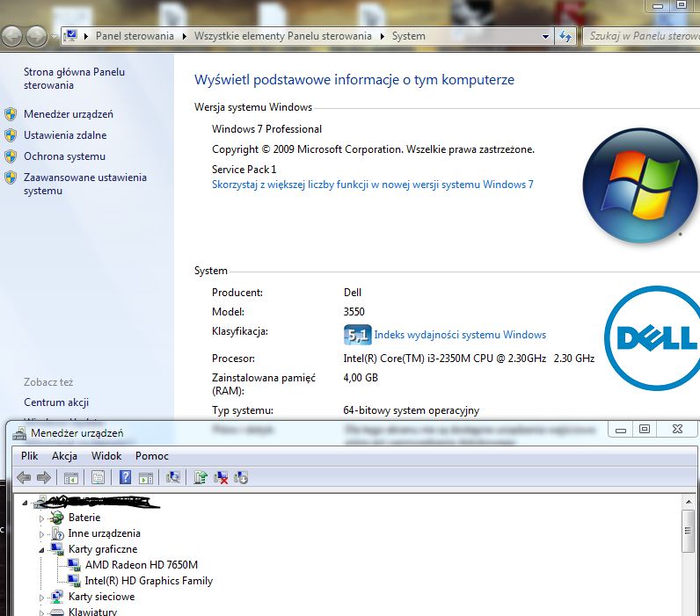The image size is (700, 616).
Task: Open the Properties sheet toolbar icon
Action: click(x=98, y=478)
